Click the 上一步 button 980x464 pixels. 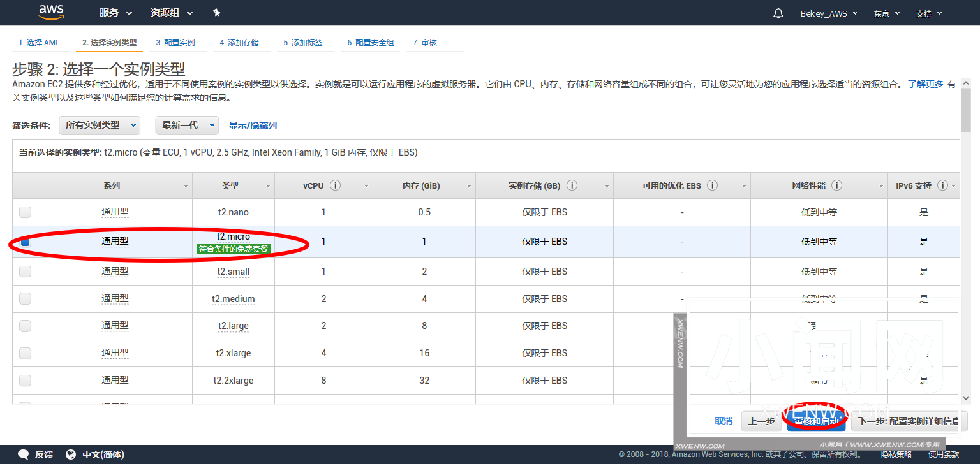(761, 421)
